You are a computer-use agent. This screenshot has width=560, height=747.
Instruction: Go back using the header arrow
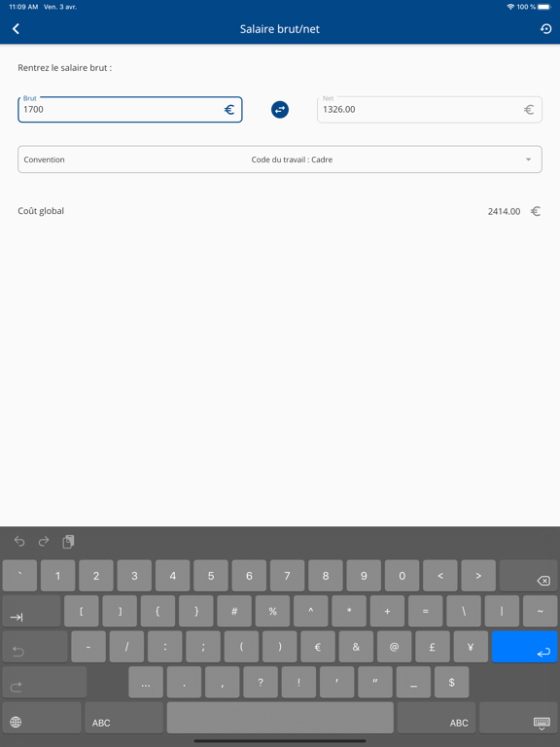[16, 29]
